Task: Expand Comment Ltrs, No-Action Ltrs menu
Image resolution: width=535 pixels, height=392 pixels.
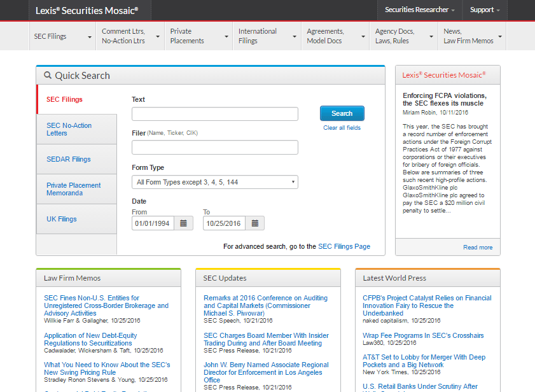Action: click(x=130, y=36)
